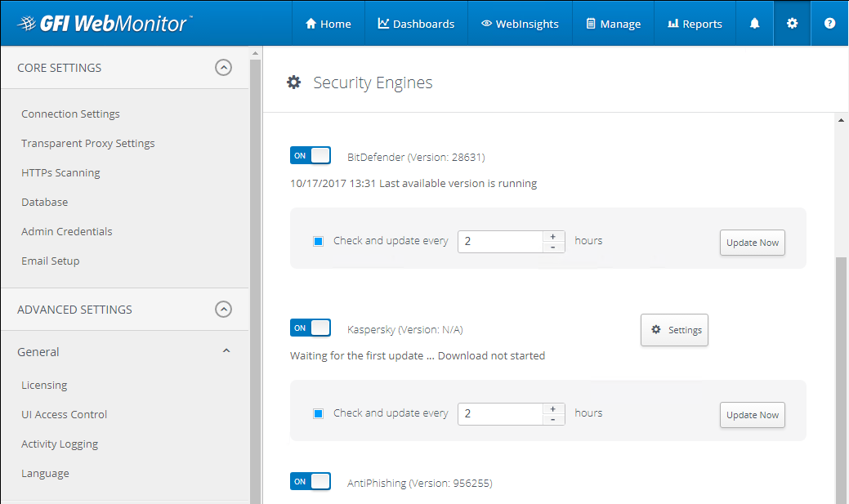Open settings via the top gear icon
Screen dimensions: 849x504
[x=792, y=24]
